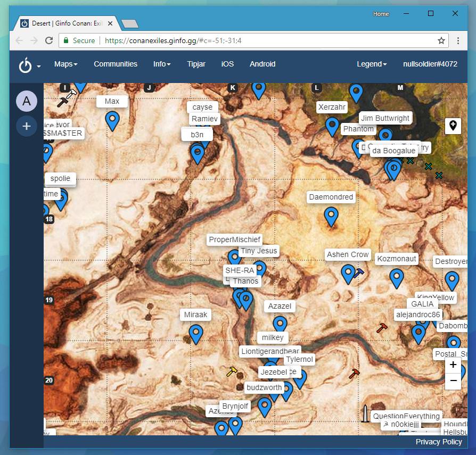Select the Ramiev label
476x455 pixels.
coord(204,119)
